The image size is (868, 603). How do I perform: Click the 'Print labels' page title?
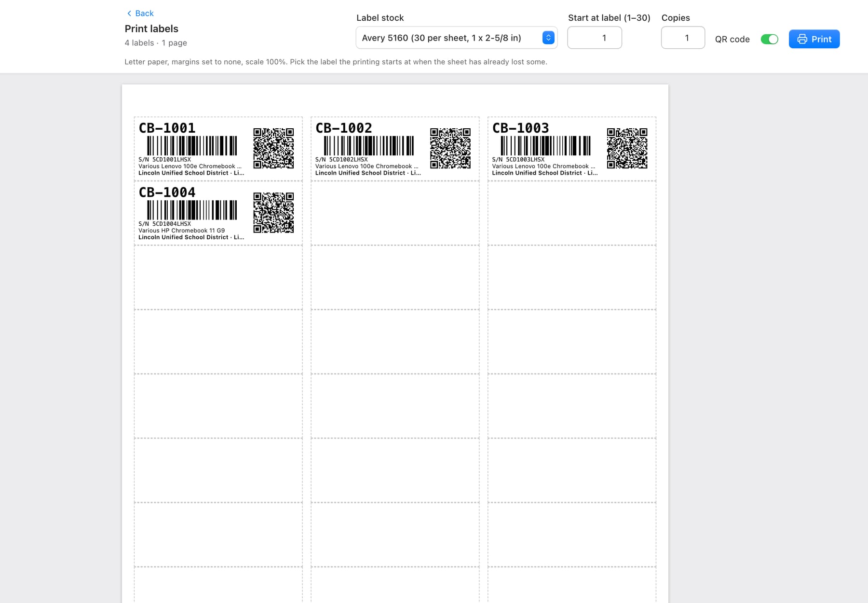tap(151, 28)
